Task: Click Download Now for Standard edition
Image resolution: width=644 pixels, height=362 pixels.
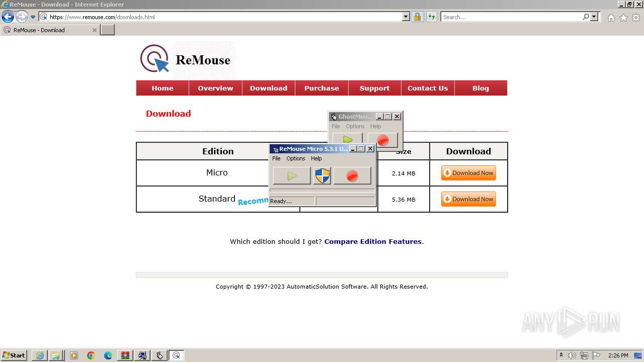Action: click(468, 199)
